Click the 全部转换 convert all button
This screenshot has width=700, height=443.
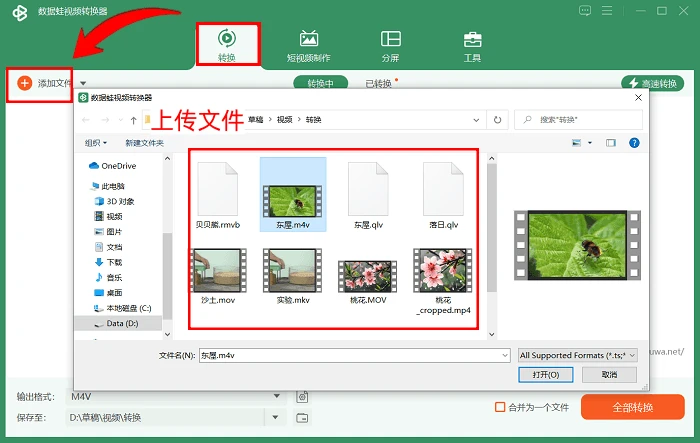pyautogui.click(x=633, y=407)
